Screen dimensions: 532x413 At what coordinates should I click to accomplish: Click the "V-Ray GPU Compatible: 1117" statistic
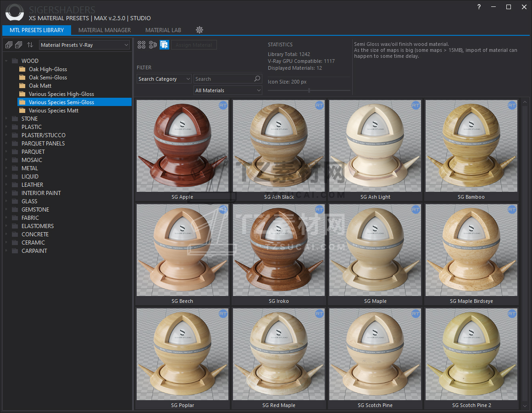(301, 61)
